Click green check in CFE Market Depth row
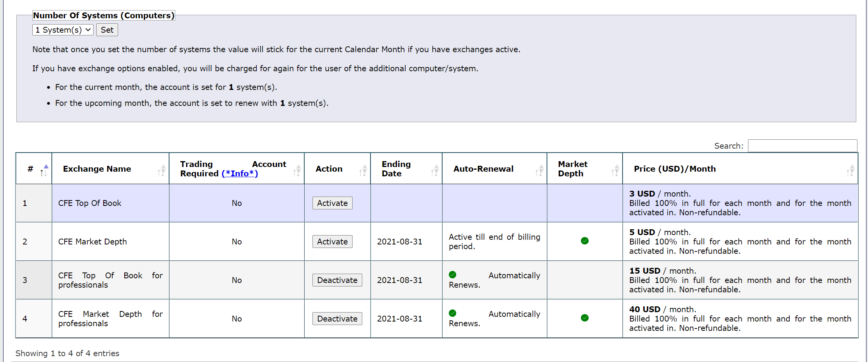 [585, 241]
